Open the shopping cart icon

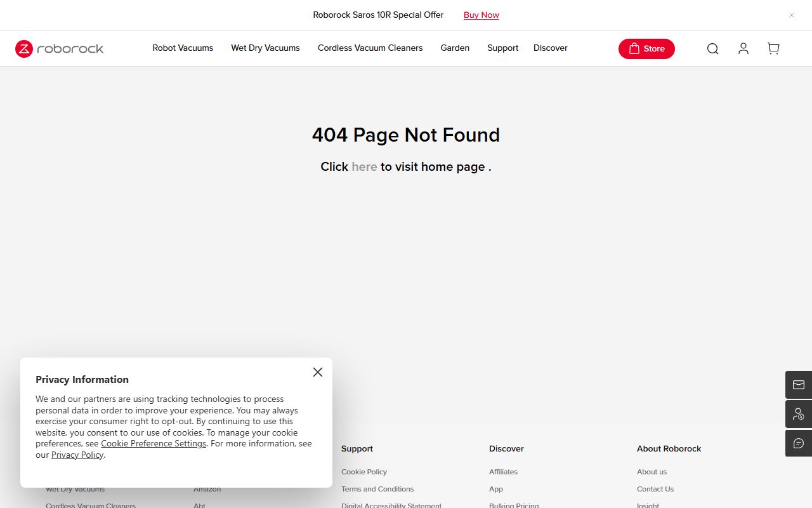[x=773, y=48]
